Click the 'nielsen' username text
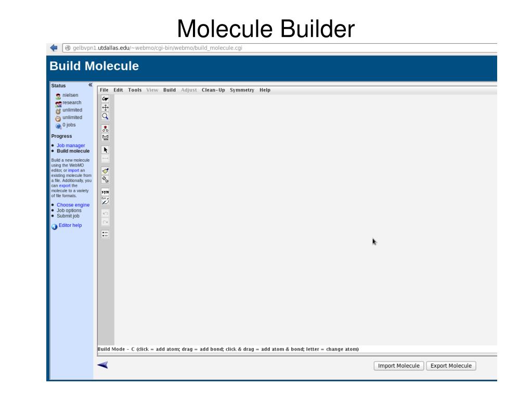532x399 pixels. tap(70, 95)
